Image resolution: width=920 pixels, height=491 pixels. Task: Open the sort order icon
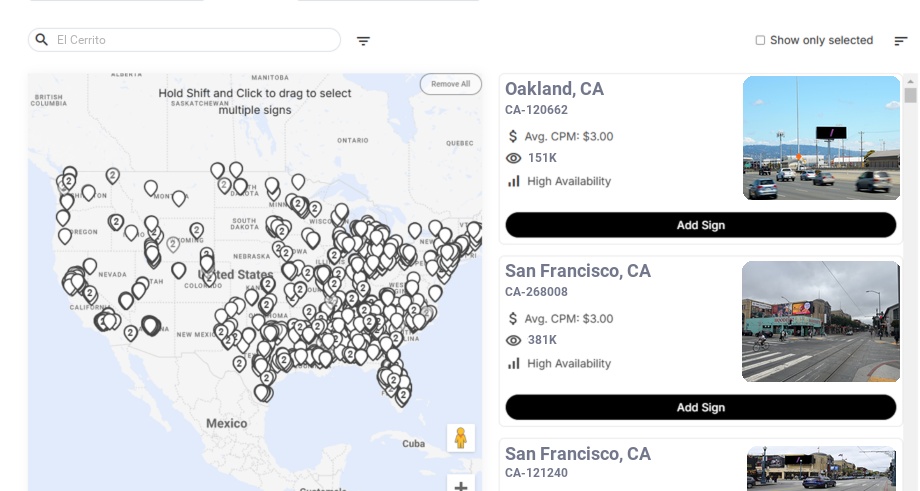901,41
